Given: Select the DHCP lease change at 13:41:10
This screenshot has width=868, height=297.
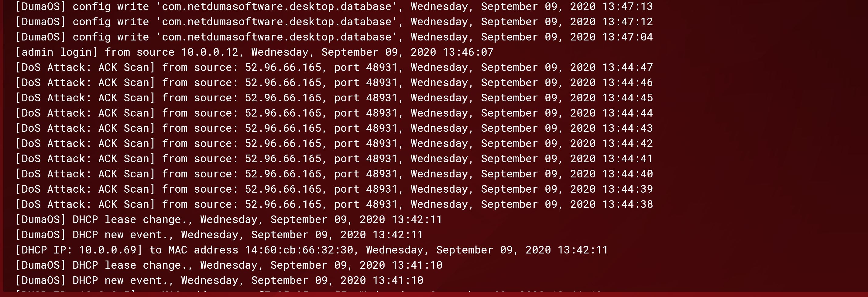Looking at the screenshot, I should (228, 265).
